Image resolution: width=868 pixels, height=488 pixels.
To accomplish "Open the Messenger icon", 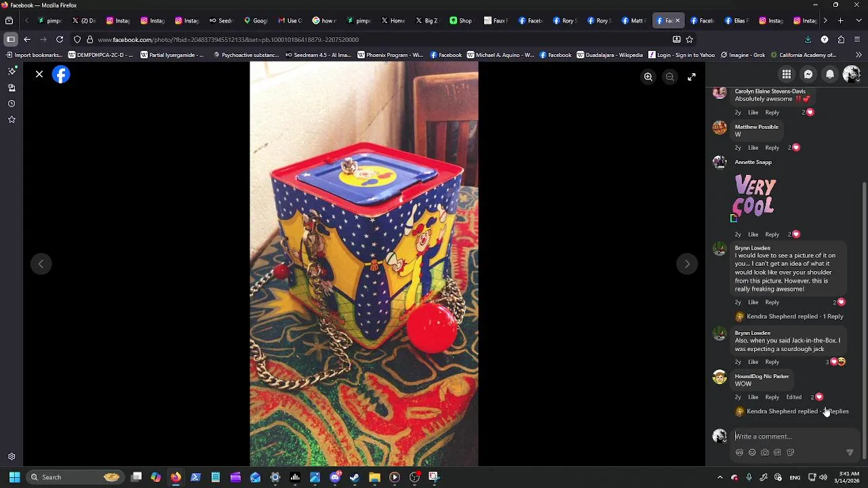I will [x=808, y=75].
